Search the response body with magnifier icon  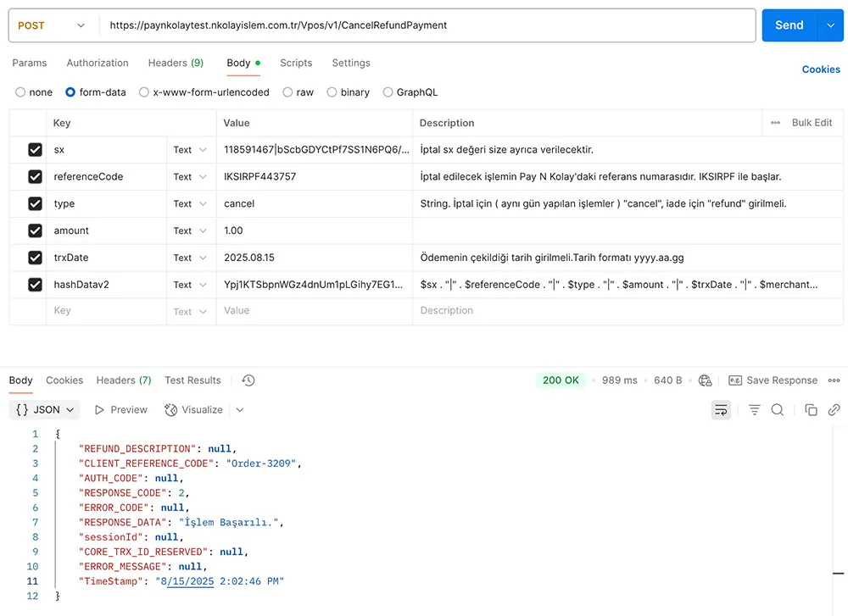pyautogui.click(x=777, y=410)
